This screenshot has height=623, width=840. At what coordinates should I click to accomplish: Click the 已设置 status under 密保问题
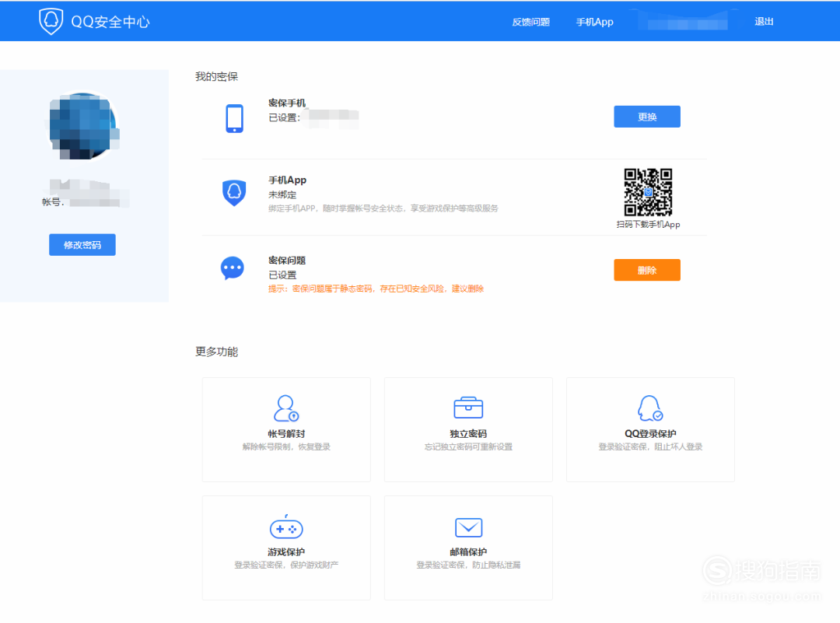coord(282,275)
